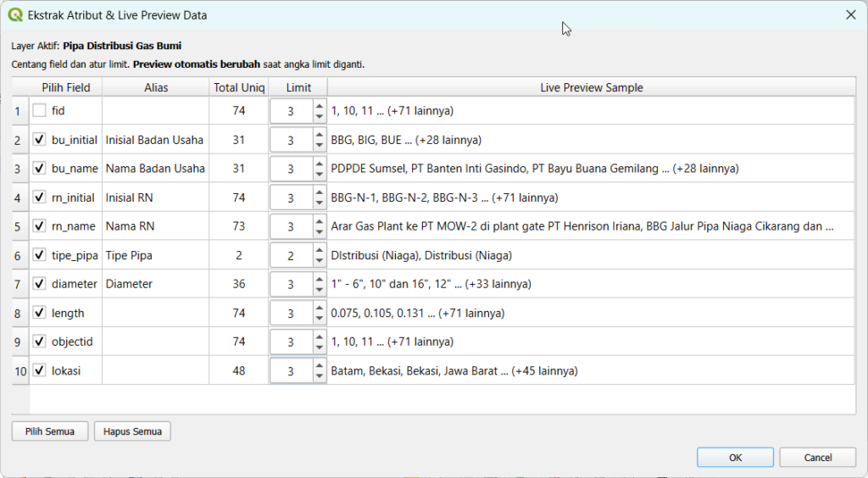Viewport: 868px width, 478px height.
Task: Close the Ekstrak Atribut dialog window
Action: point(850,15)
